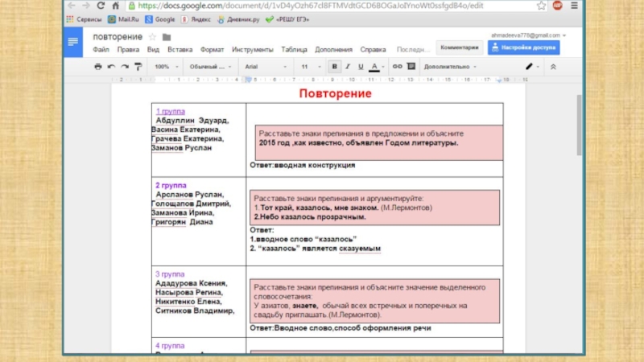Viewport: 644px width, 362px height.
Task: Click the Redo arrow icon
Action: [x=125, y=67]
